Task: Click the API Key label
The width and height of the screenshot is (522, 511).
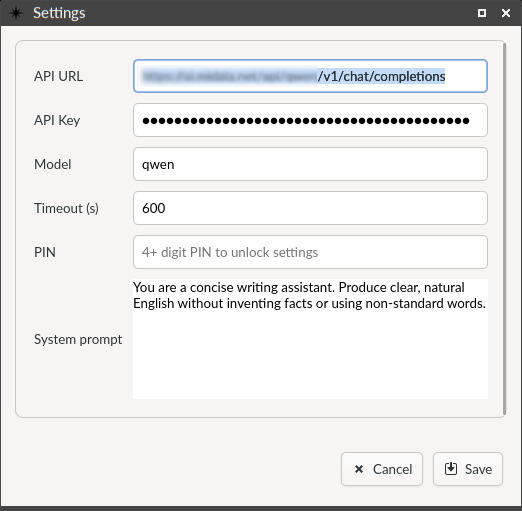Action: click(x=57, y=120)
